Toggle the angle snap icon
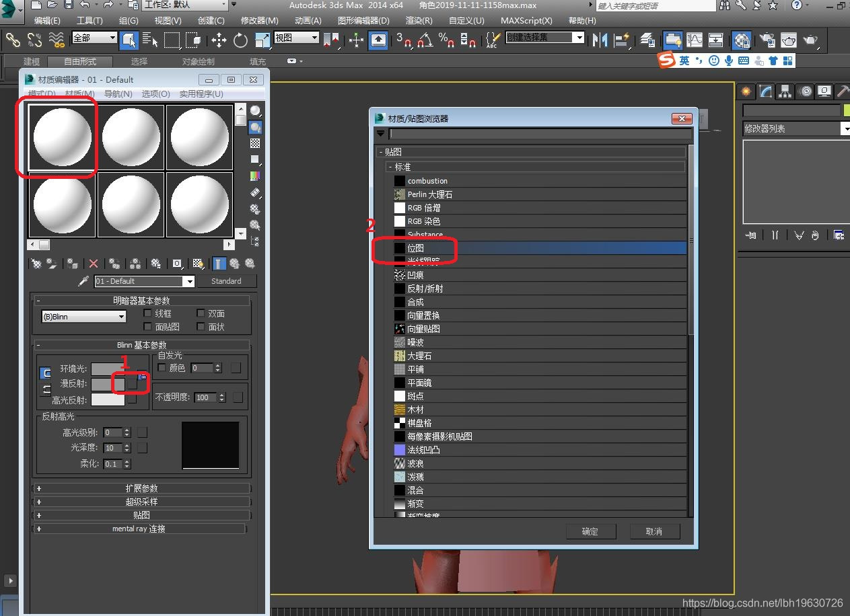Image resolution: width=850 pixels, height=616 pixels. [x=425, y=40]
